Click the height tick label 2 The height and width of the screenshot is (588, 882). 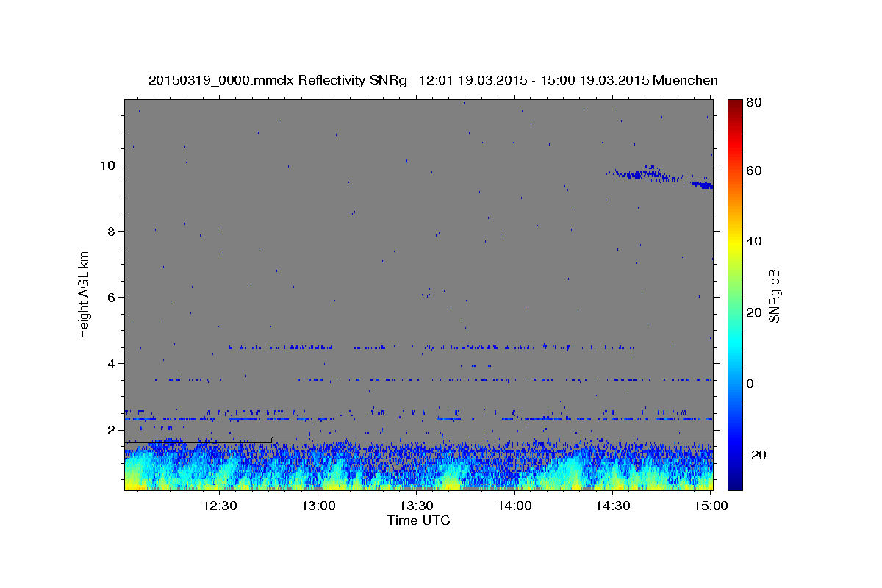coord(111,429)
